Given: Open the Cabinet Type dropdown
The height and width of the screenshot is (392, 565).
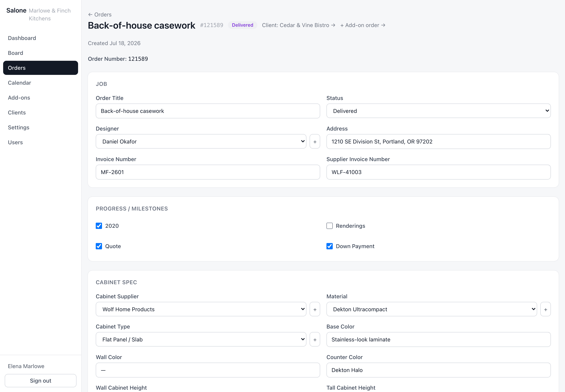Looking at the screenshot, I should (201, 339).
